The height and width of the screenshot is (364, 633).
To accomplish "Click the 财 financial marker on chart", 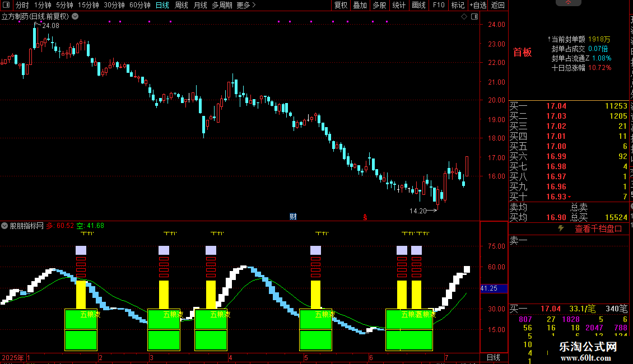I will (293, 217).
